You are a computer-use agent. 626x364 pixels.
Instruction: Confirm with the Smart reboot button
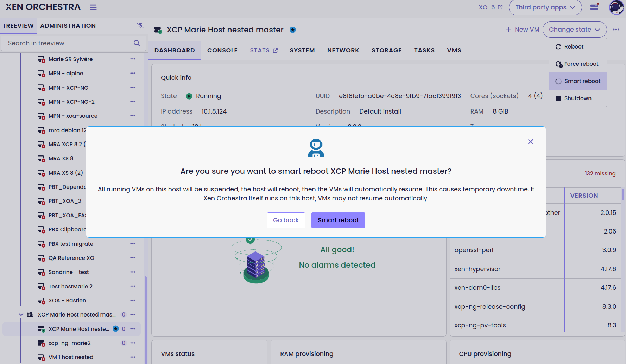(x=338, y=220)
